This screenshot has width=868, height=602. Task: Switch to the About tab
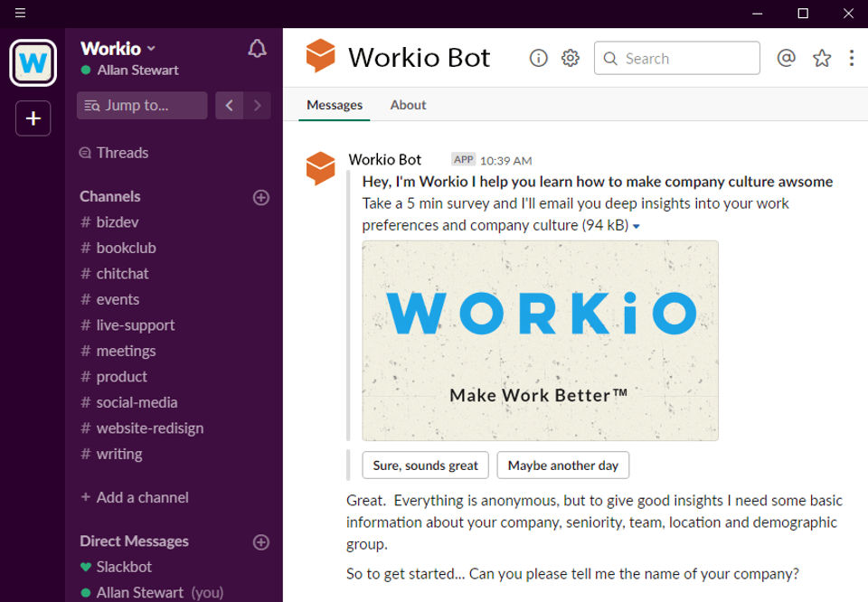click(408, 105)
